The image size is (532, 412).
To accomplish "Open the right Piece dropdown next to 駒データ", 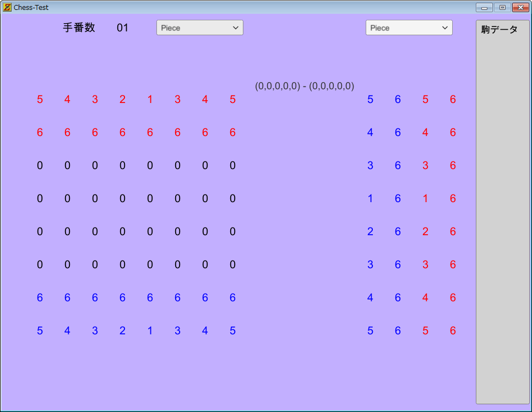I will pyautogui.click(x=409, y=28).
